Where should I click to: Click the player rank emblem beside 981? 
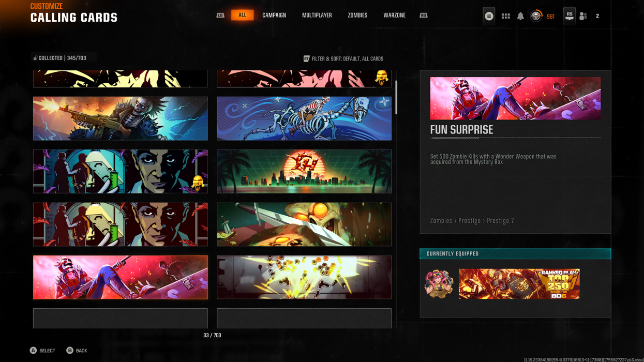click(x=536, y=16)
